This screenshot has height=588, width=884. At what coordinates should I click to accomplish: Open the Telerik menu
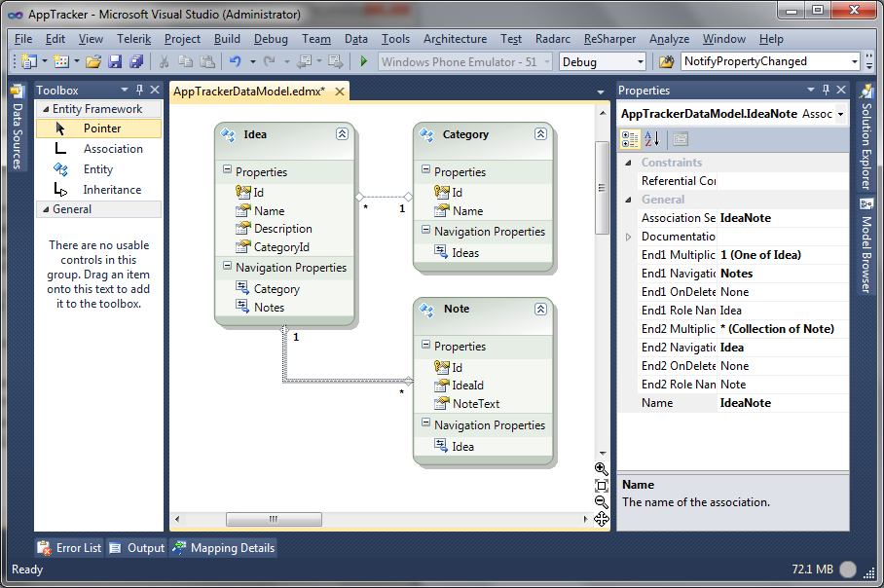tap(134, 39)
